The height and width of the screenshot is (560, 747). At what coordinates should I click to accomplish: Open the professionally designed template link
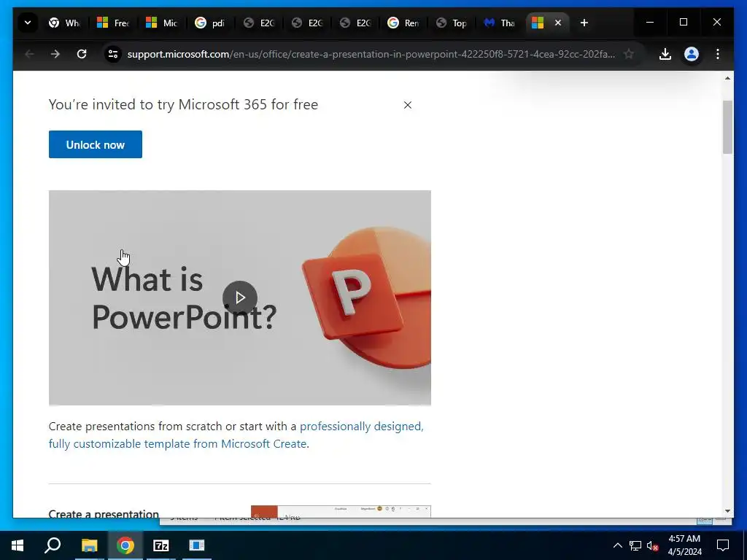coord(236,435)
